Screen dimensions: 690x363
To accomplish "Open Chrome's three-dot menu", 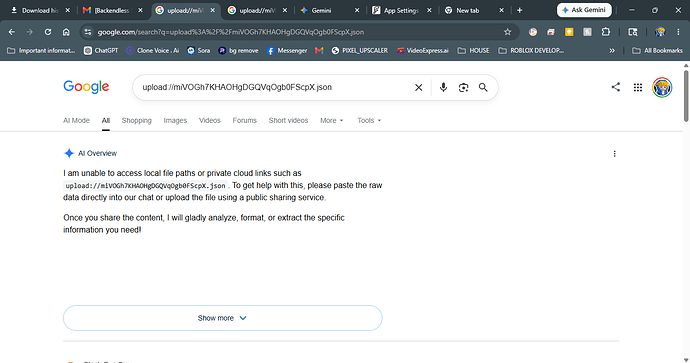I will pos(678,32).
